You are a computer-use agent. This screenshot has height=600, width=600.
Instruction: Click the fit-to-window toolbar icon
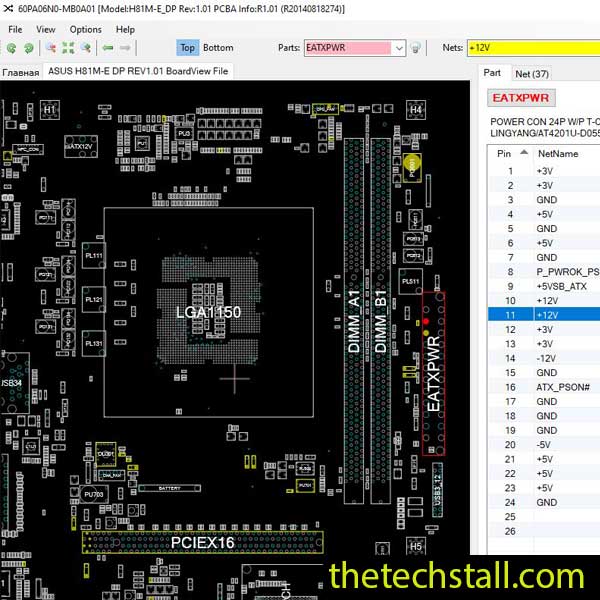coord(68,48)
